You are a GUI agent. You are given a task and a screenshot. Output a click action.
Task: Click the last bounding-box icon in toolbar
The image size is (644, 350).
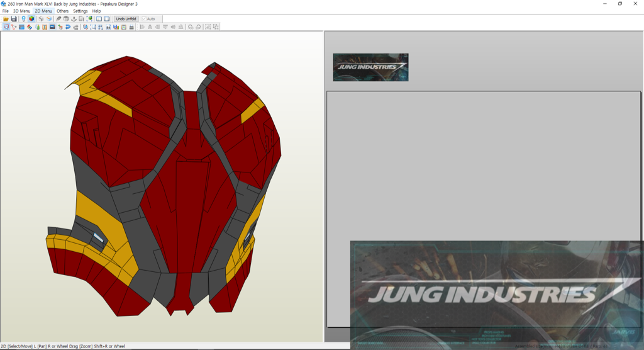click(x=216, y=27)
